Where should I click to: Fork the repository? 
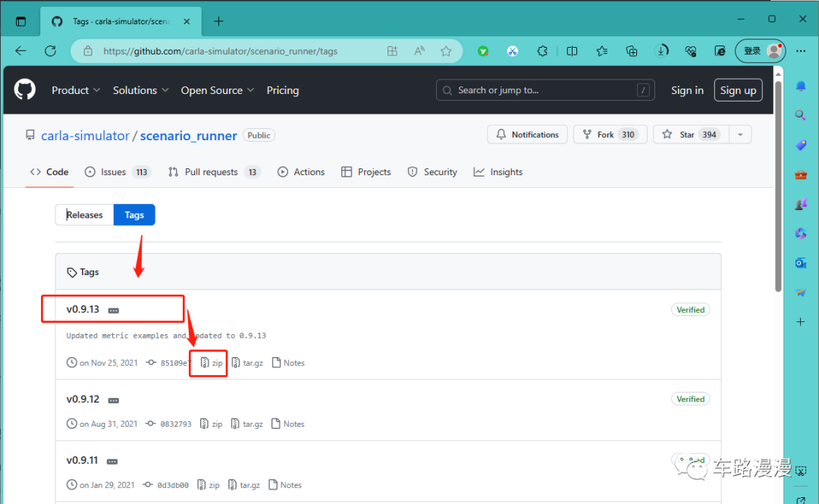[610, 134]
